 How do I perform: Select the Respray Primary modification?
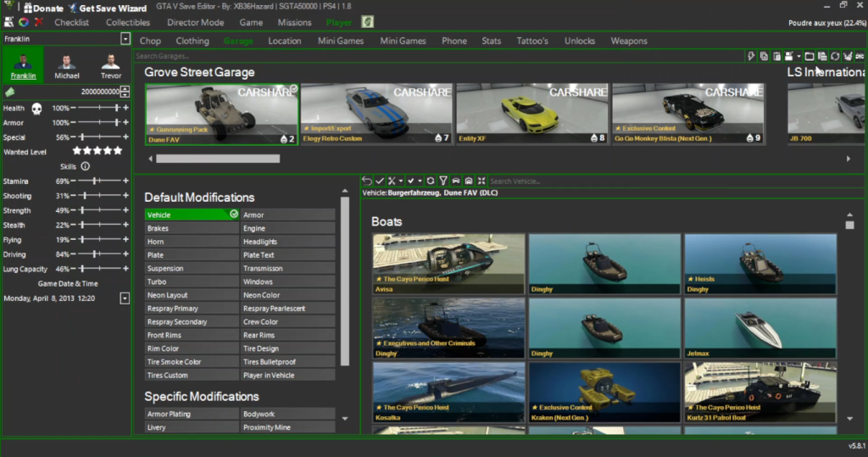coord(192,308)
